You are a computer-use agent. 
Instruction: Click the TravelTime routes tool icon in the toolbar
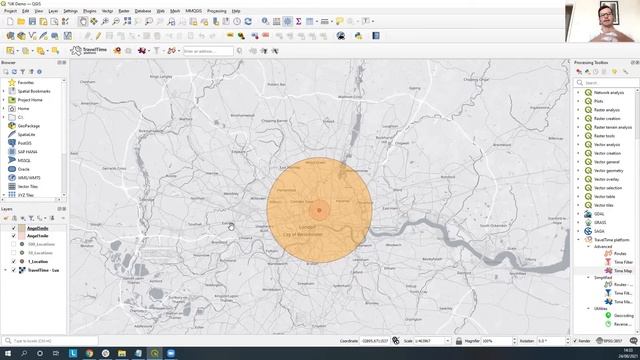click(x=171, y=51)
